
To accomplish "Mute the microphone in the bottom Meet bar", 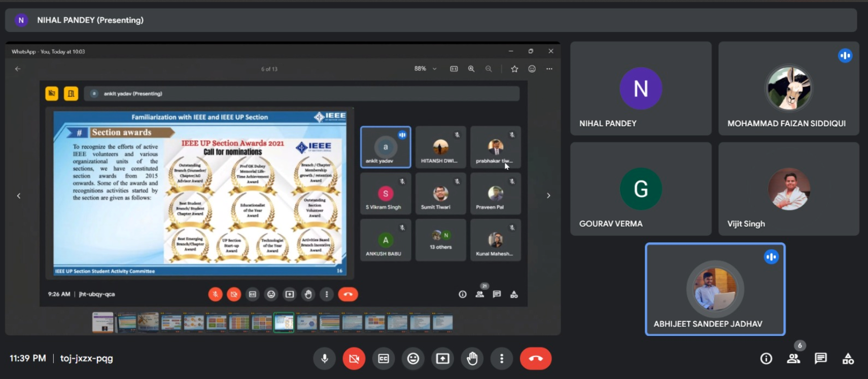I will 325,359.
